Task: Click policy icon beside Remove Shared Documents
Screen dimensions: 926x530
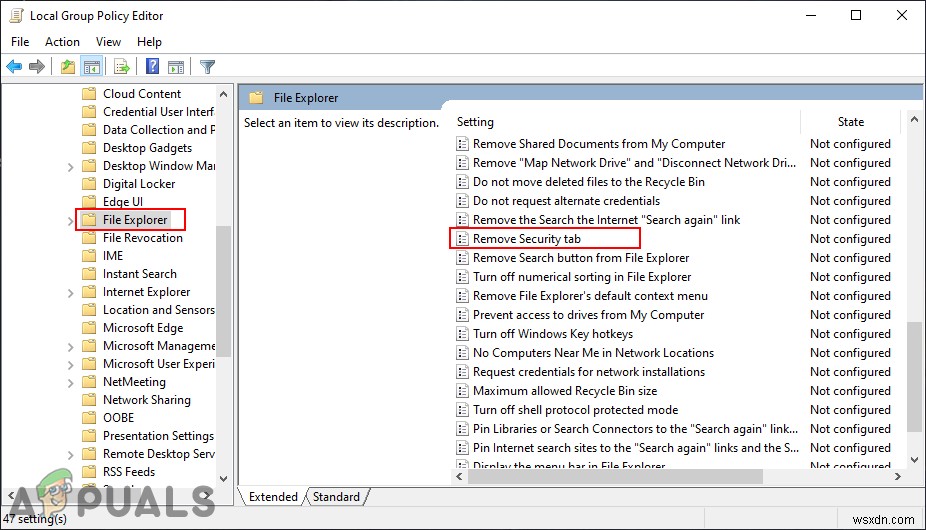Action: pyautogui.click(x=462, y=144)
